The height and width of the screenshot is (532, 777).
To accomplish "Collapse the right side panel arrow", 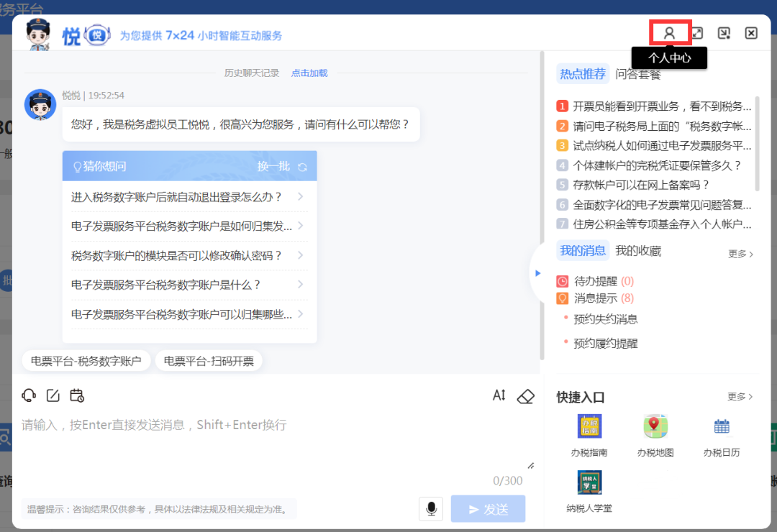I will 537,273.
